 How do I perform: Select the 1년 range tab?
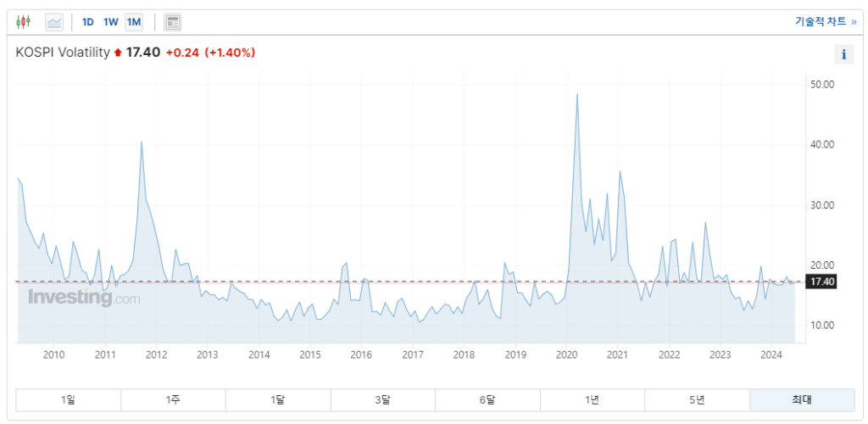click(593, 399)
